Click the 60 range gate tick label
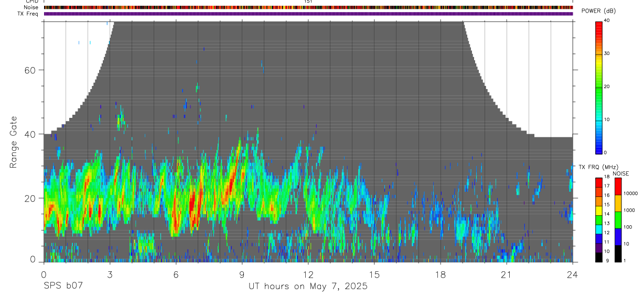 click(29, 70)
